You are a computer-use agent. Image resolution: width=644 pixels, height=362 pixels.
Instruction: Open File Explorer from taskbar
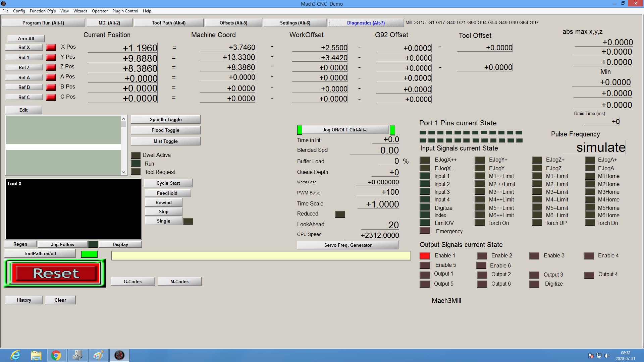(x=36, y=355)
